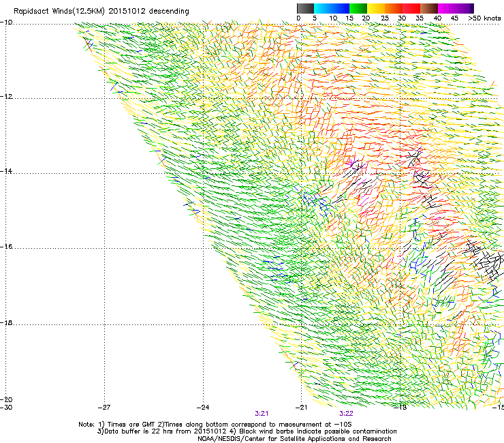Pick the cyan-blue 5-15 knots legend color
This screenshot has height=443, width=504.
[332, 8]
